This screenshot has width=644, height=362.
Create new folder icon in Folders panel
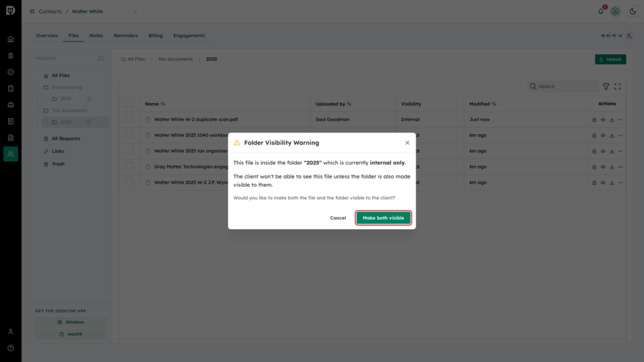[x=101, y=58]
